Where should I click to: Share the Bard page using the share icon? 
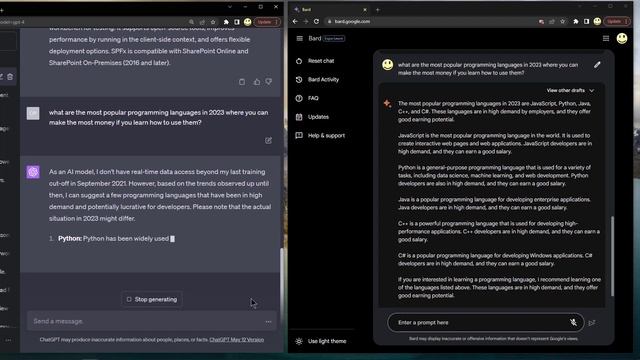click(x=552, y=21)
